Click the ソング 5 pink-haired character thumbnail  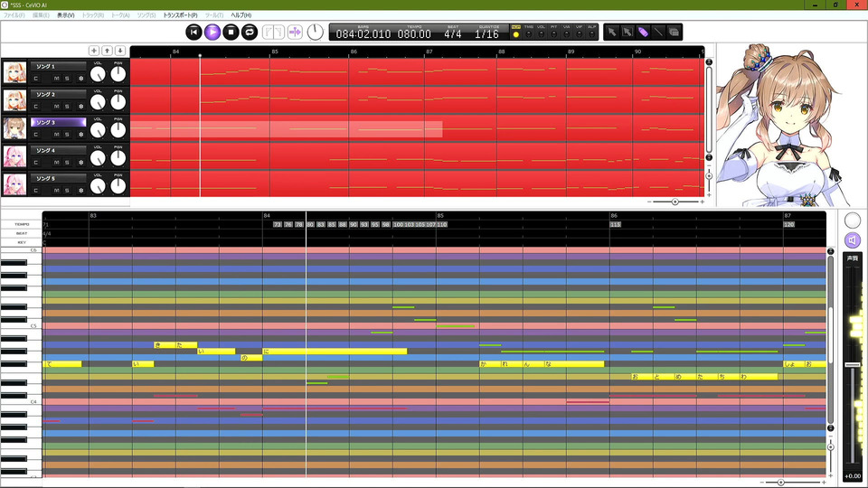coord(14,184)
